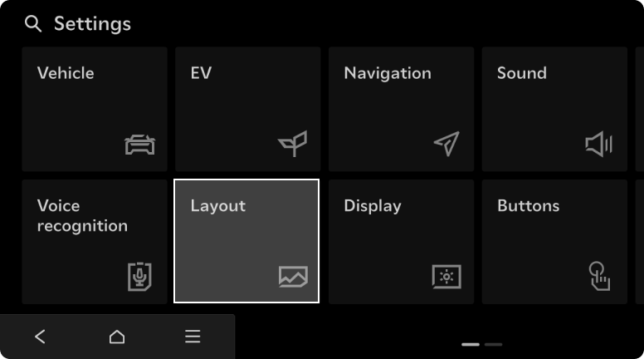Tap the Display brightness icon

tap(446, 276)
